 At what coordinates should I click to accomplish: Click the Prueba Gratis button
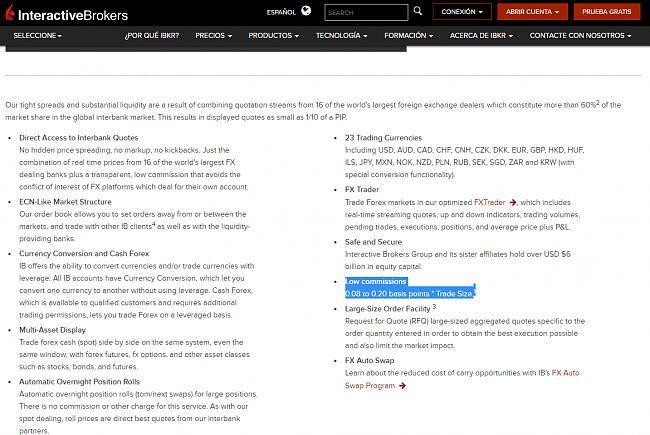coord(606,12)
